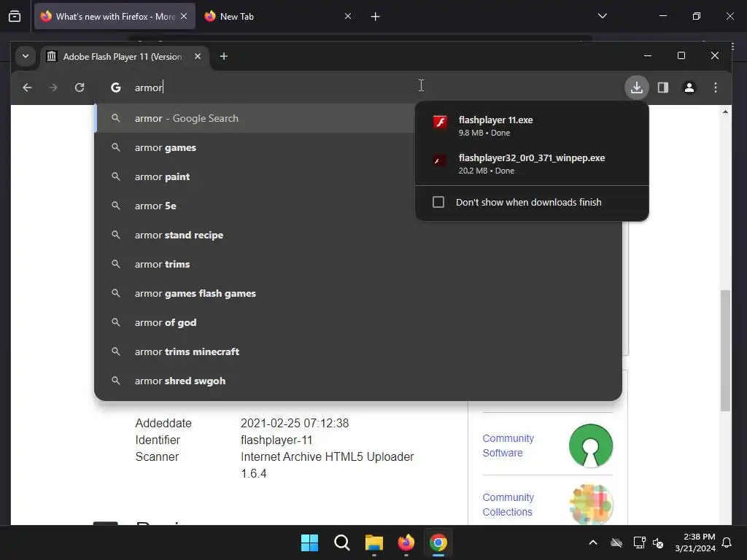Choose the armor of god suggestion
Viewport: 747px width, 560px height.
coord(358,322)
